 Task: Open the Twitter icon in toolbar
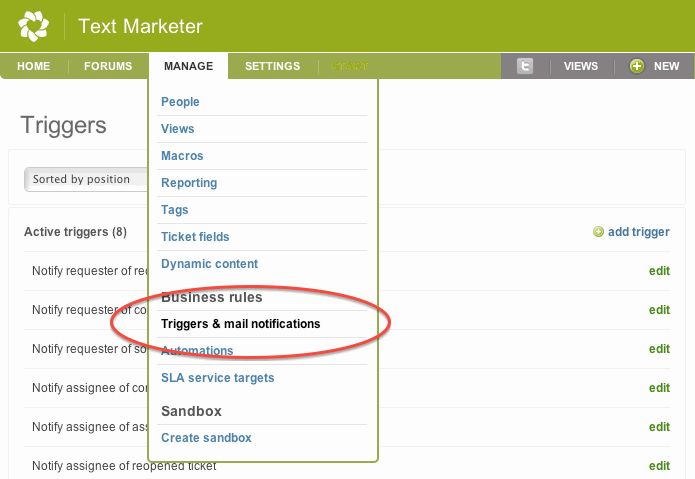click(525, 66)
